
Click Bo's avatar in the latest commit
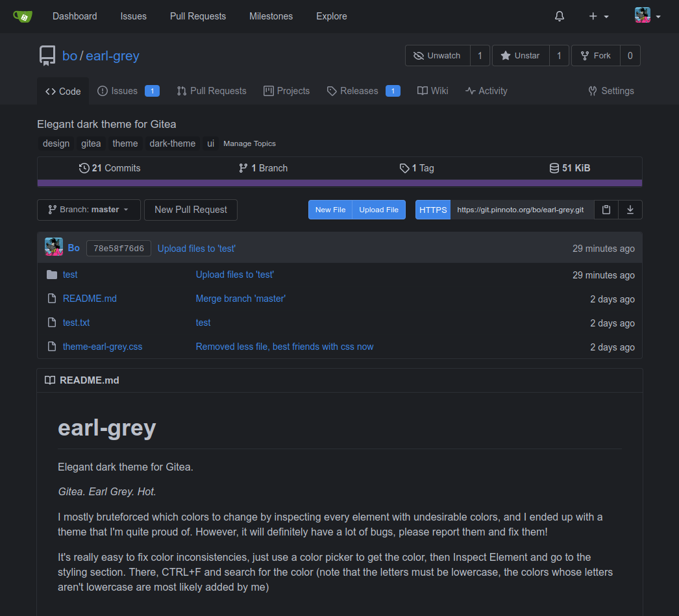point(54,247)
